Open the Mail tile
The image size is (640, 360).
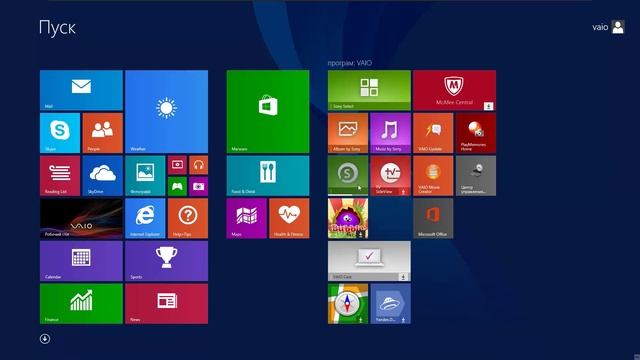click(x=81, y=90)
